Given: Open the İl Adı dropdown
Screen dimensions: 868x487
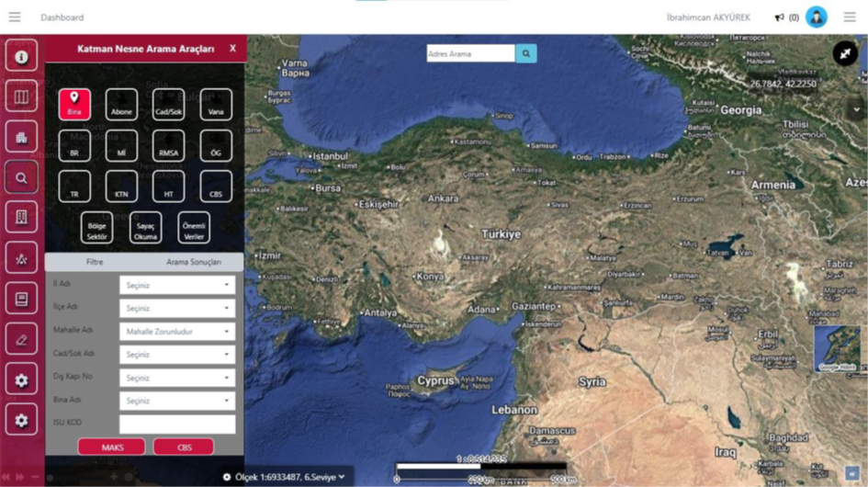Looking at the screenshot, I should coord(176,285).
